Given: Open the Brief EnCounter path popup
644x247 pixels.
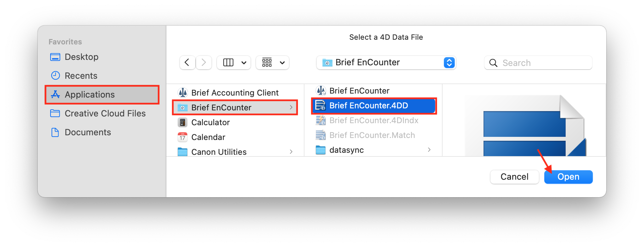Looking at the screenshot, I should 386,63.
